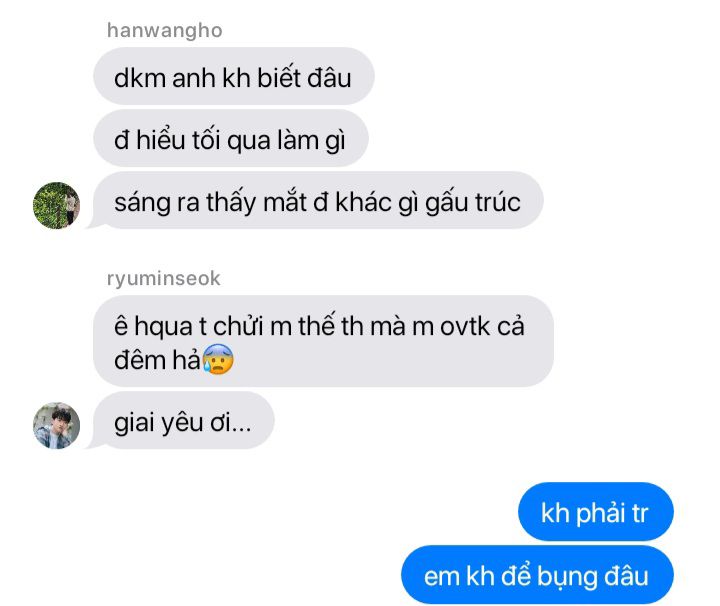Click "đêm hả" text beside the emoji

point(157,360)
